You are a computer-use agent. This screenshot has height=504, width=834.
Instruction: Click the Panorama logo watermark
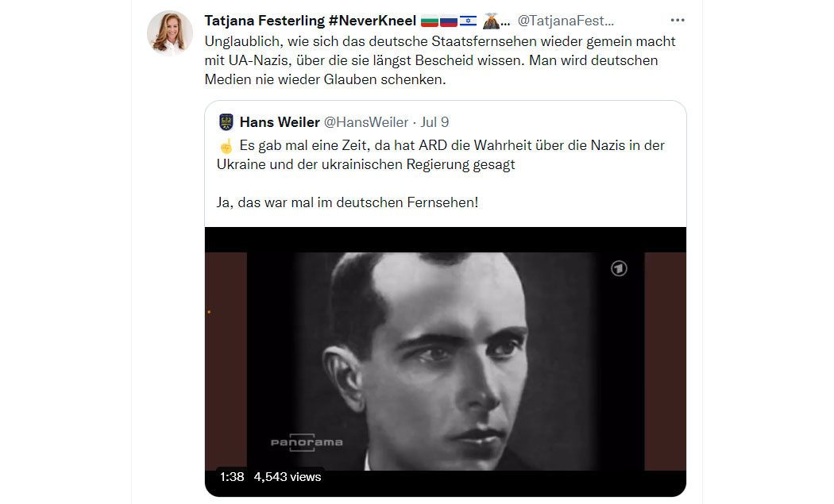tap(307, 442)
